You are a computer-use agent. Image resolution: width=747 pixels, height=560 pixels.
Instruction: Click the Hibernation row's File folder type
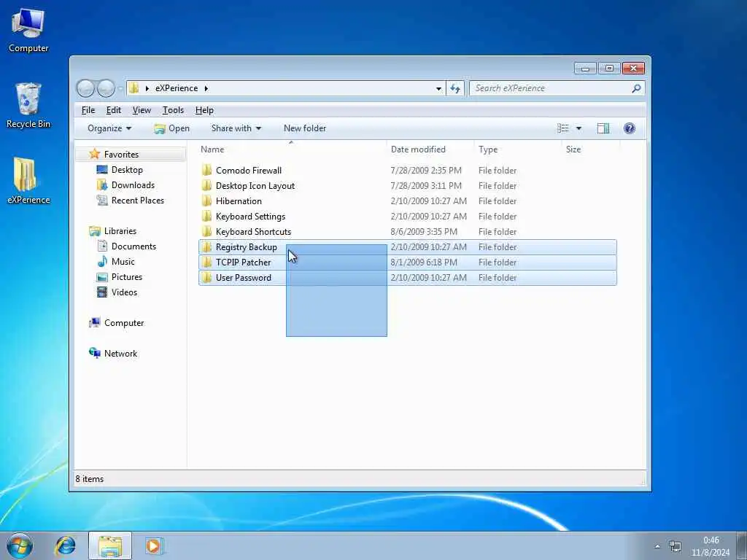tap(498, 201)
